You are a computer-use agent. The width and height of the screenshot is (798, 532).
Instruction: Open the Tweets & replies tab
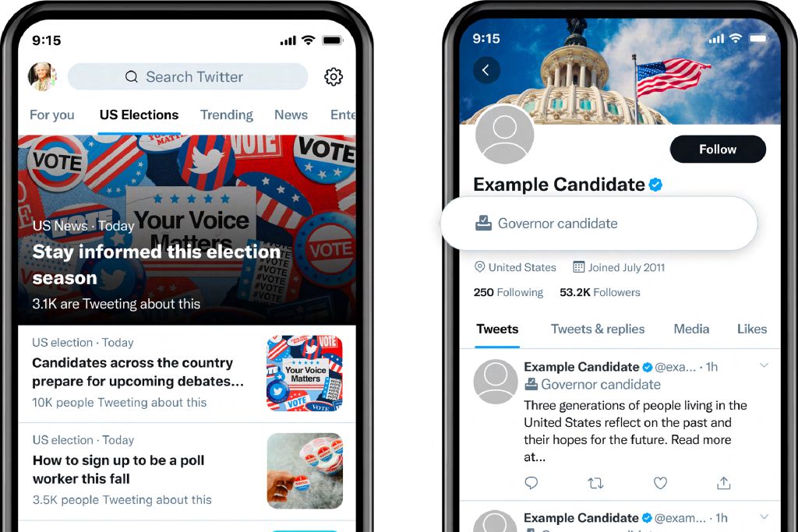(x=598, y=329)
